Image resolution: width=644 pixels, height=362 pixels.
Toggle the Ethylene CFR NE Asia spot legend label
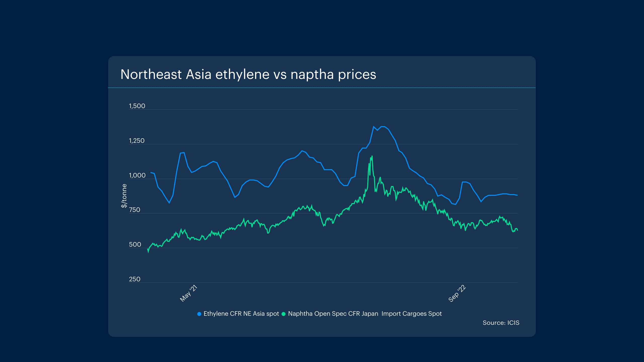[x=241, y=314]
